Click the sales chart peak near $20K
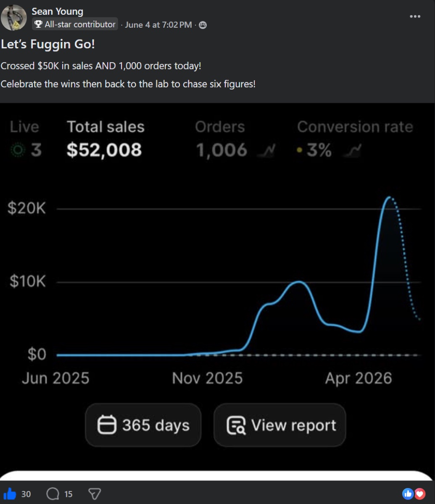The image size is (435, 504). [x=390, y=197]
